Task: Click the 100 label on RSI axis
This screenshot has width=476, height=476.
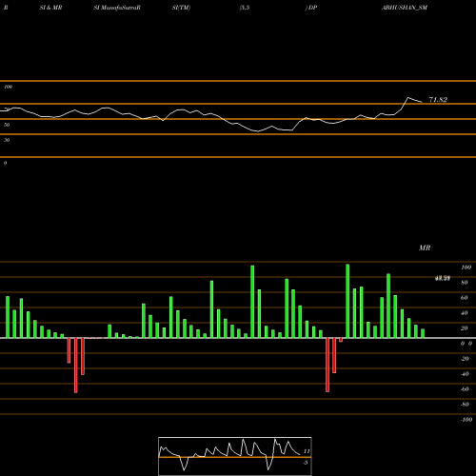Action: pos(8,87)
